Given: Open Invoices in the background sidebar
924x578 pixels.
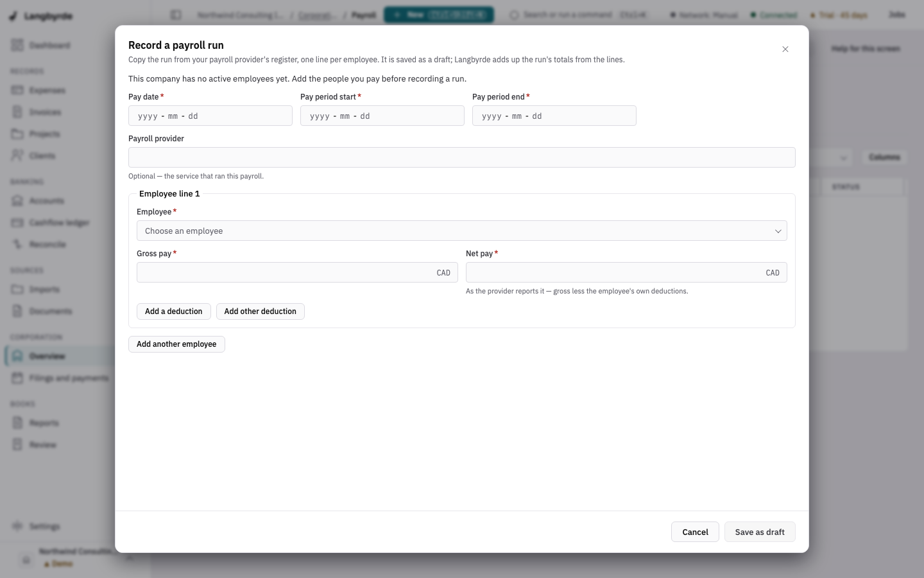Looking at the screenshot, I should point(59,112).
